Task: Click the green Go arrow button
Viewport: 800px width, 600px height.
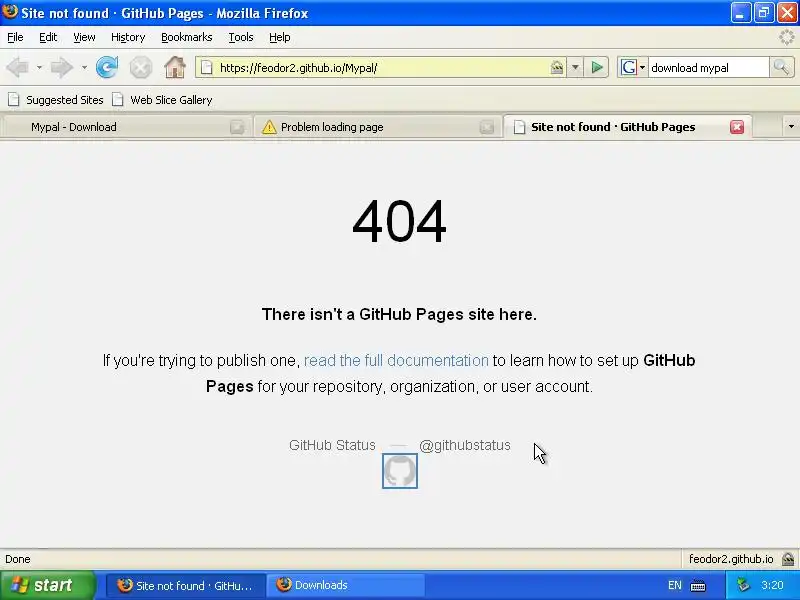Action: pos(596,67)
